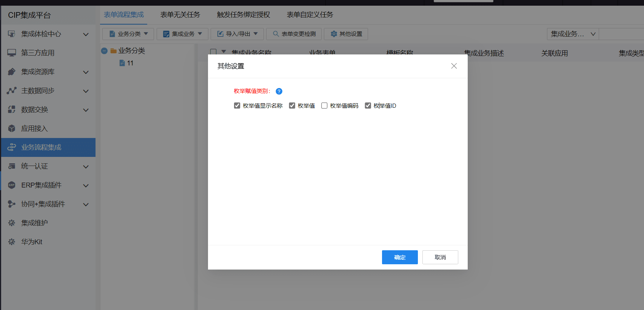644x310 pixels.
Task: Click the 业务流程集成 sidebar icon
Action: pyautogui.click(x=12, y=147)
